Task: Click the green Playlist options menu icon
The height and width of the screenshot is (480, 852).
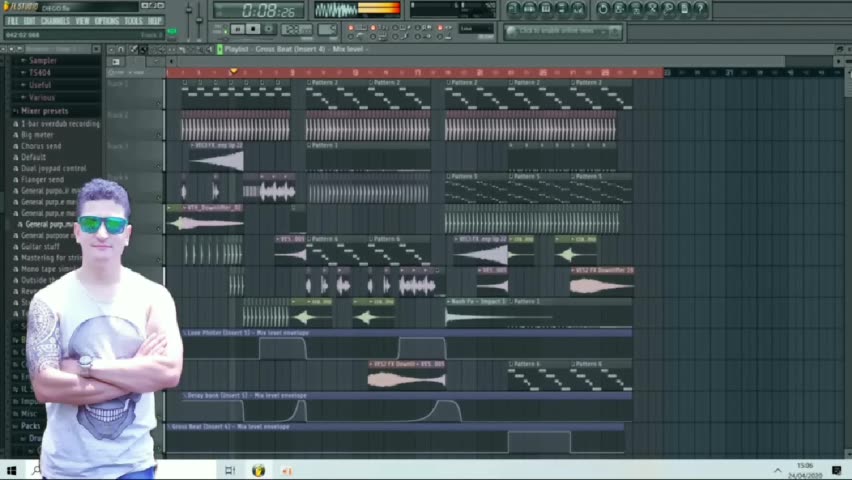Action: pyautogui.click(x=220, y=49)
